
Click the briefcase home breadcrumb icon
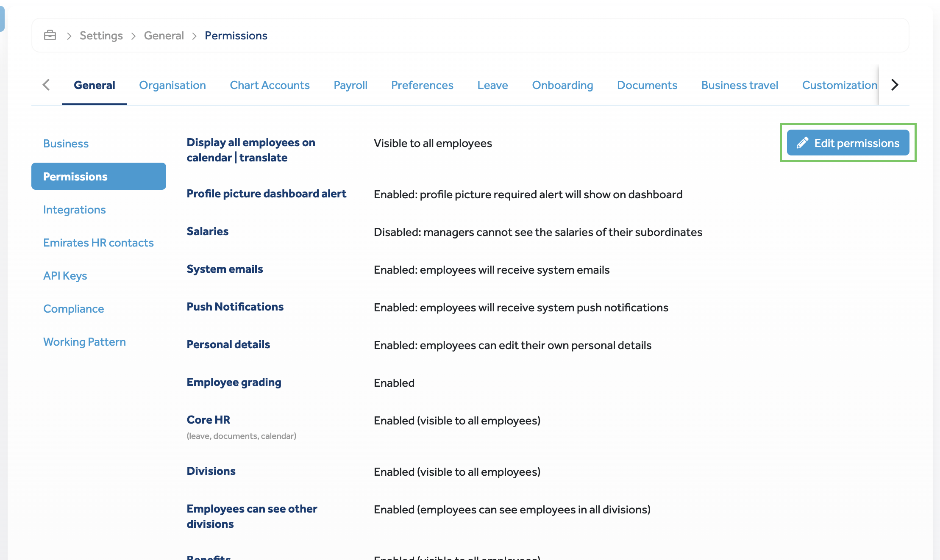(50, 35)
